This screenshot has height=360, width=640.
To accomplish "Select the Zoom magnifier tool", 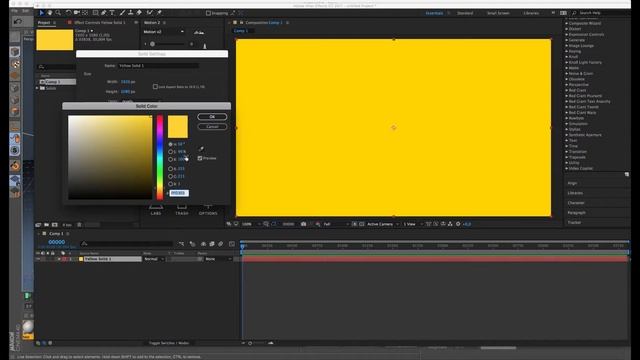I will 58,13.
